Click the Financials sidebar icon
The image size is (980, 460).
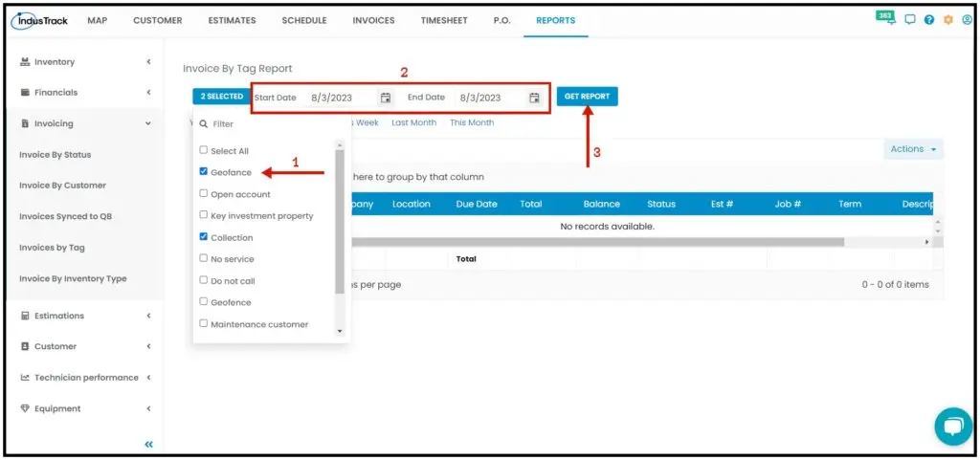click(x=25, y=93)
